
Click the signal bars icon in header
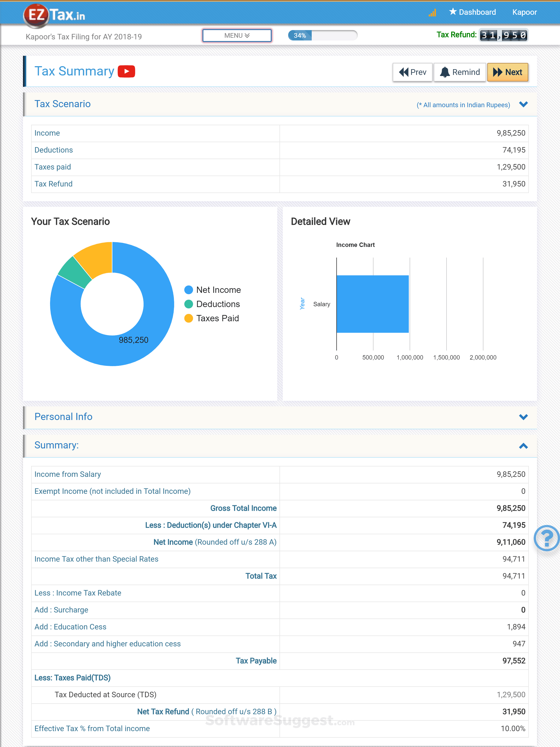tap(432, 13)
